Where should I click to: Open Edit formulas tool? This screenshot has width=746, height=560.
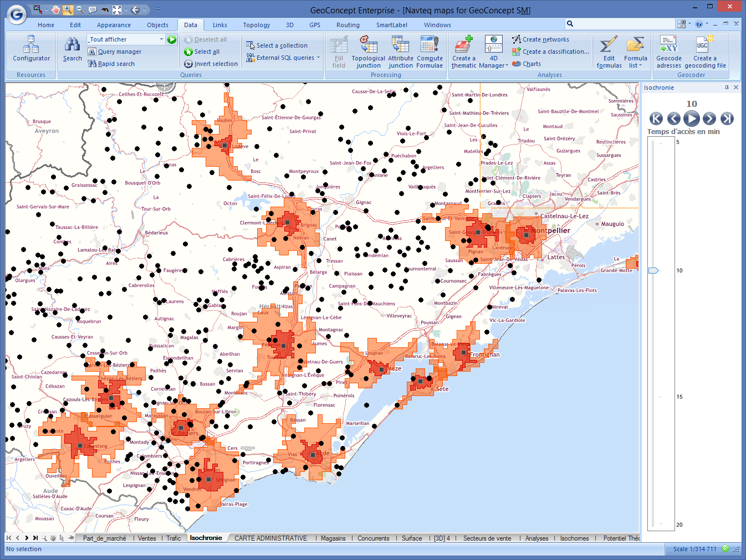pyautogui.click(x=609, y=52)
